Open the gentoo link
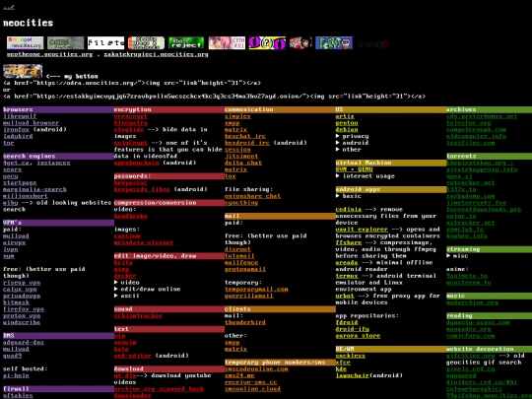 (x=347, y=123)
